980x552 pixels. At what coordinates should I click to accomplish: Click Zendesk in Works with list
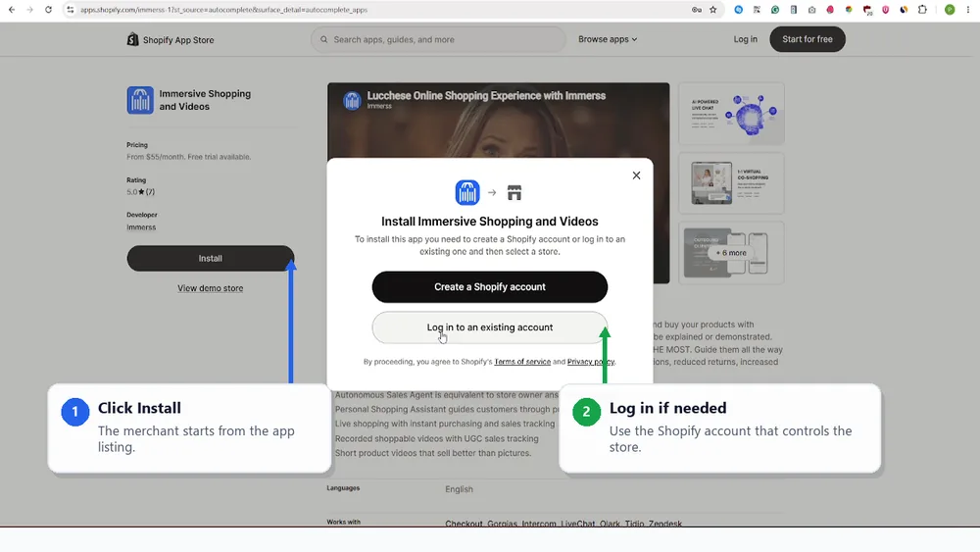(x=665, y=524)
